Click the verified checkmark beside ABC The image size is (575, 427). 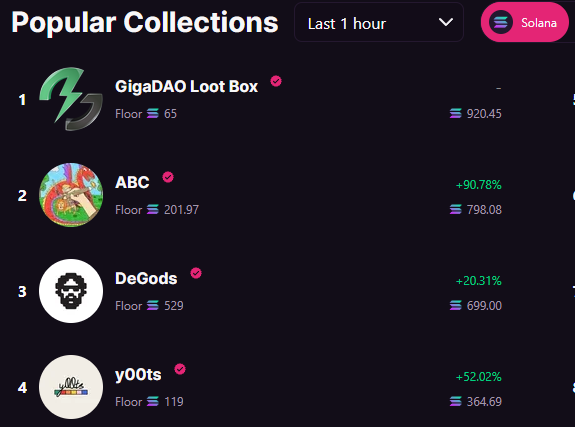pyautogui.click(x=168, y=177)
